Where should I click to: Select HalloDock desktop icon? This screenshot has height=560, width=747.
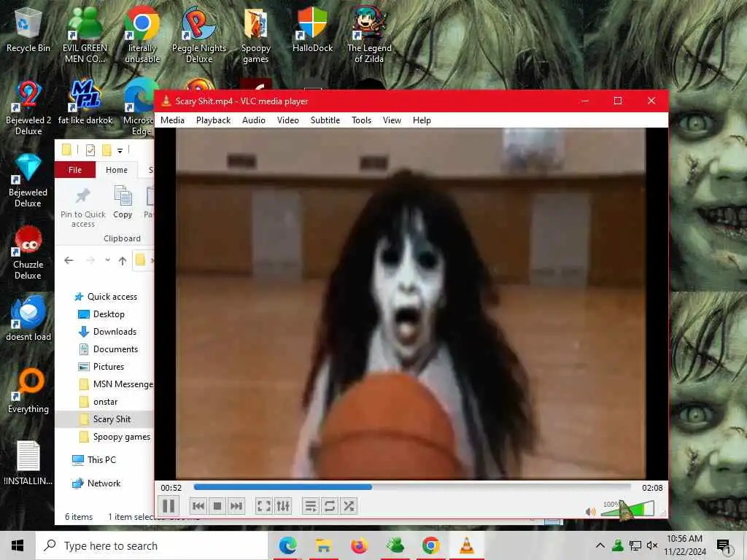pyautogui.click(x=312, y=31)
